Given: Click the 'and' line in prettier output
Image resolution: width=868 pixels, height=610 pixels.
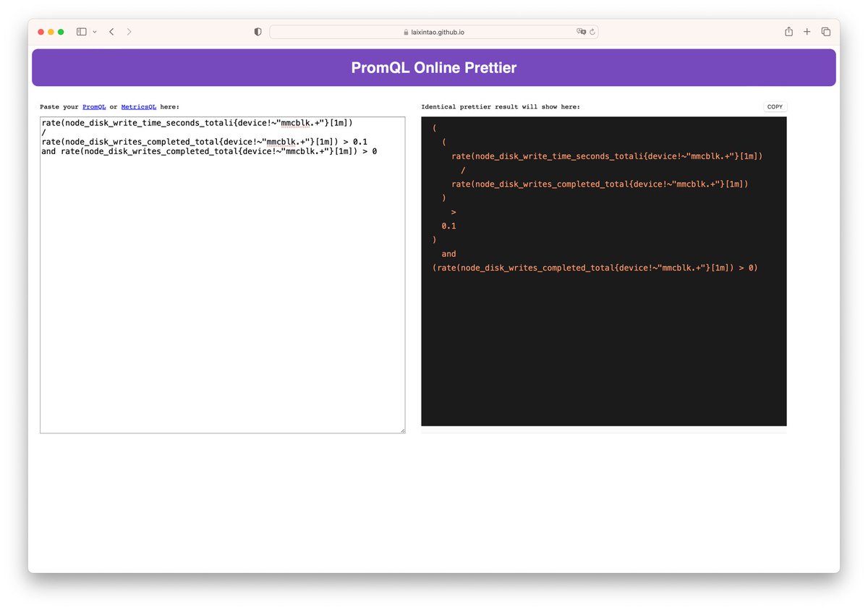Looking at the screenshot, I should tap(448, 254).
